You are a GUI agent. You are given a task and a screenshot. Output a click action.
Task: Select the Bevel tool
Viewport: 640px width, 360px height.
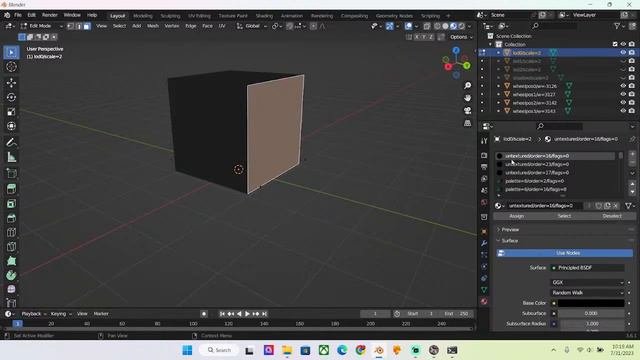[11, 218]
